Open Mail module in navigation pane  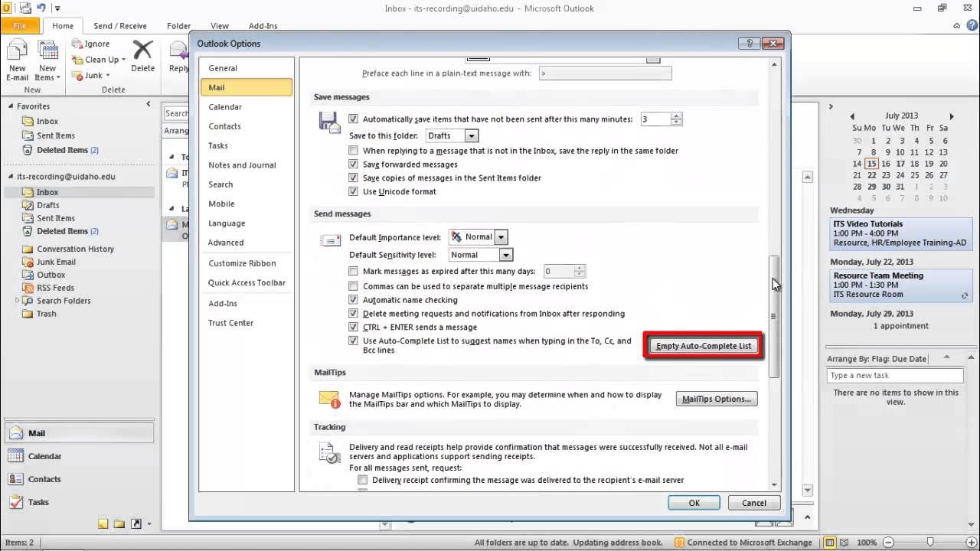pos(80,433)
